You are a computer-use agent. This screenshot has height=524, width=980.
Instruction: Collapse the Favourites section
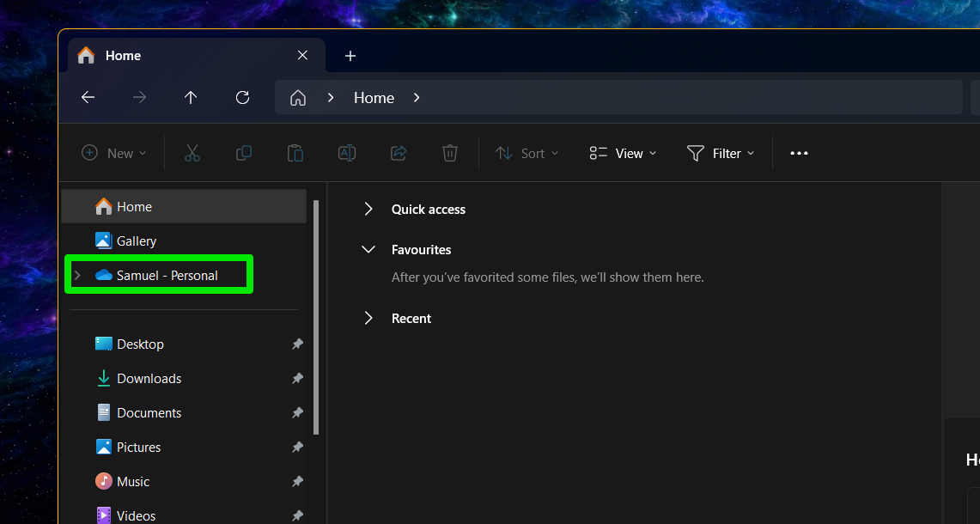pyautogui.click(x=368, y=249)
